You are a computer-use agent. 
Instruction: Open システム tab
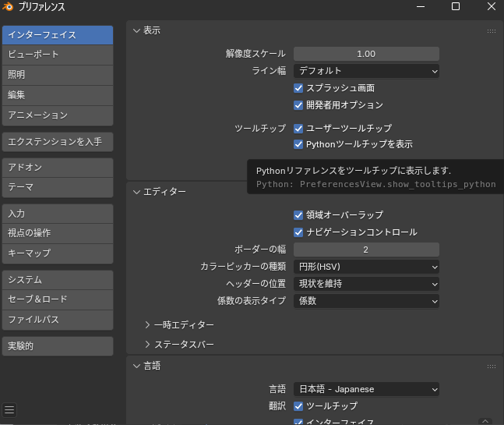click(x=58, y=280)
